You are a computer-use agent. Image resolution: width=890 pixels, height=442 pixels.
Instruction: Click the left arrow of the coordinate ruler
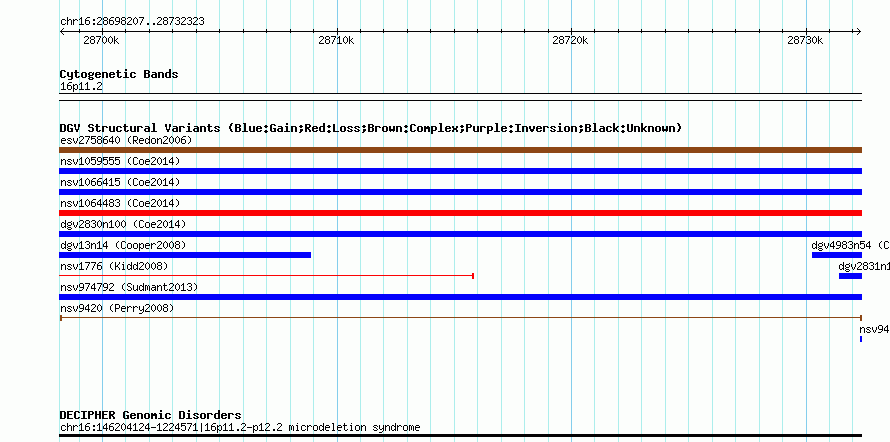(62, 31)
